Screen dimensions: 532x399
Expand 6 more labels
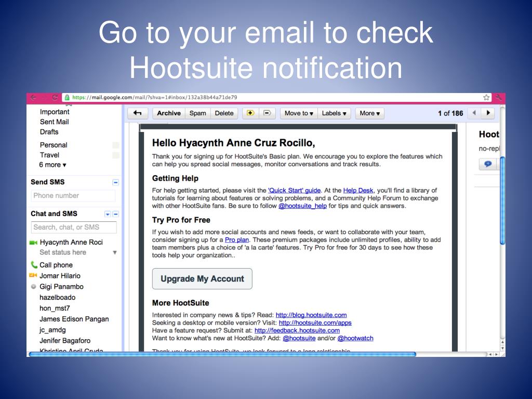[52, 165]
